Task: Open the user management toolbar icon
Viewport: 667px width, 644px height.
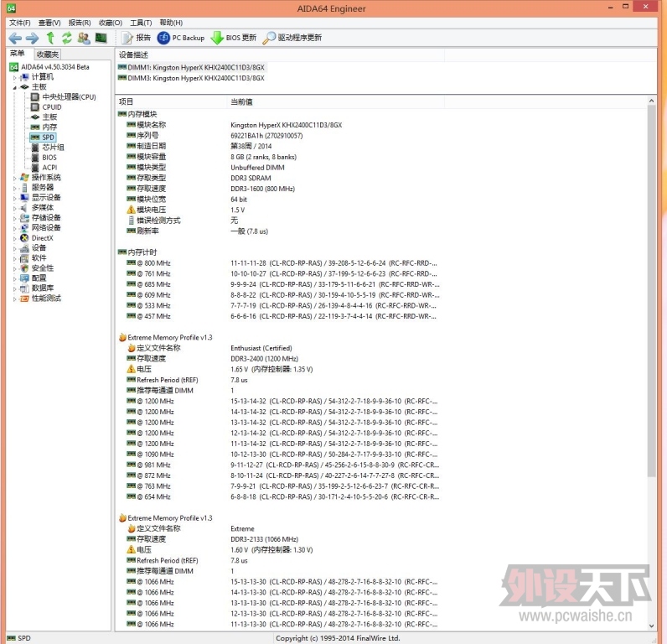Action: tap(84, 38)
